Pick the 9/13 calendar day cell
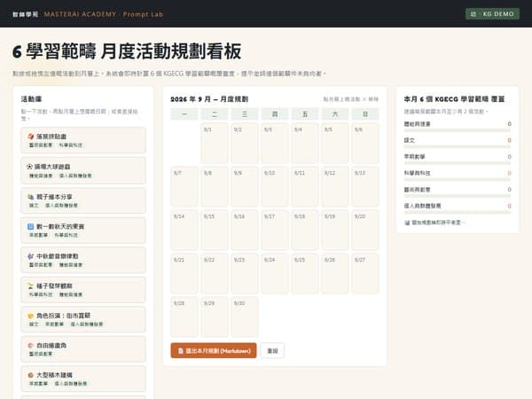532x399 pixels. [365, 186]
